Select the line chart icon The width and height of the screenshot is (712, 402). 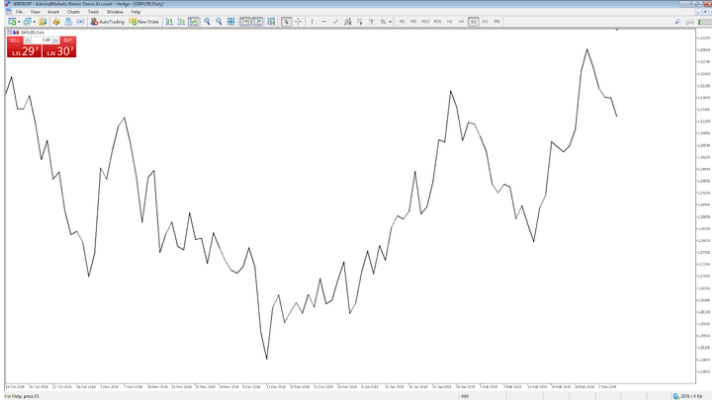193,22
